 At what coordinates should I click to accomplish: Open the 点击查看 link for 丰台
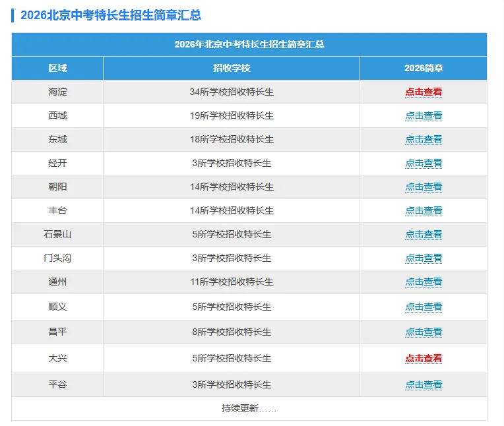tap(424, 211)
